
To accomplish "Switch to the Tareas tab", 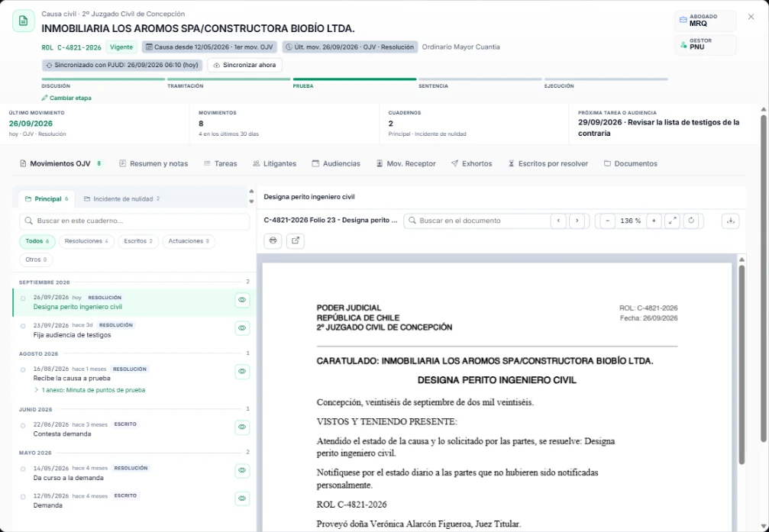I will (x=220, y=164).
